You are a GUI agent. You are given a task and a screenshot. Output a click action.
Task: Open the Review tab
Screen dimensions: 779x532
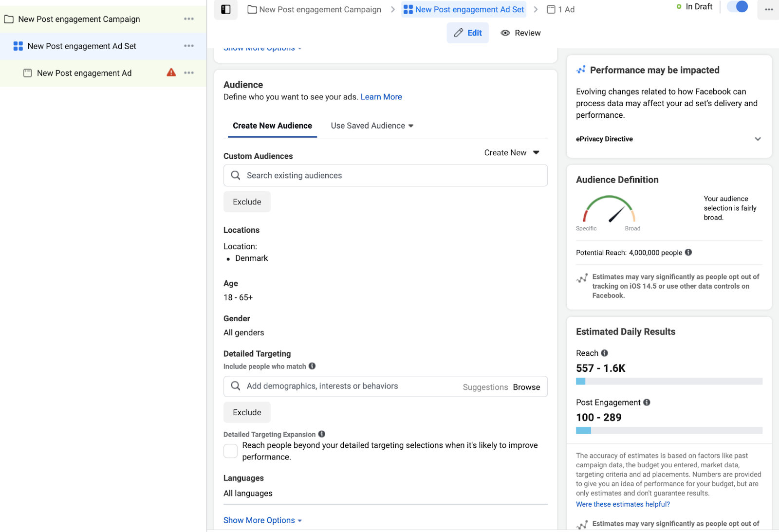[520, 33]
